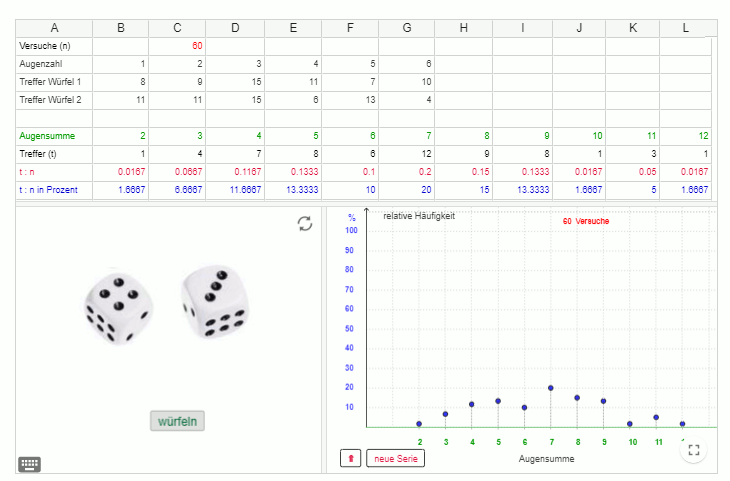Click the Treffer Würfel 1 row label
This screenshot has width=730, height=481.
coord(54,82)
